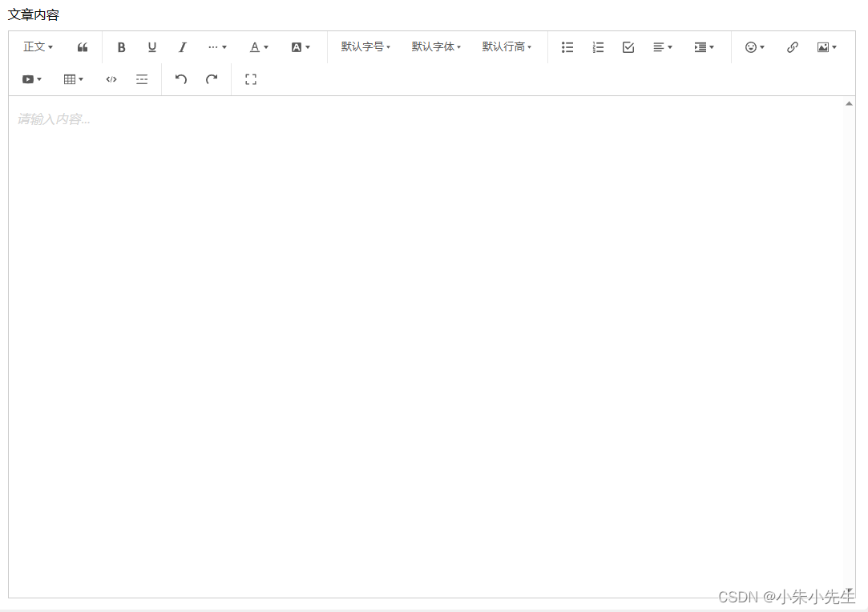
Task: Open the text alignment dropdown
Action: (663, 47)
